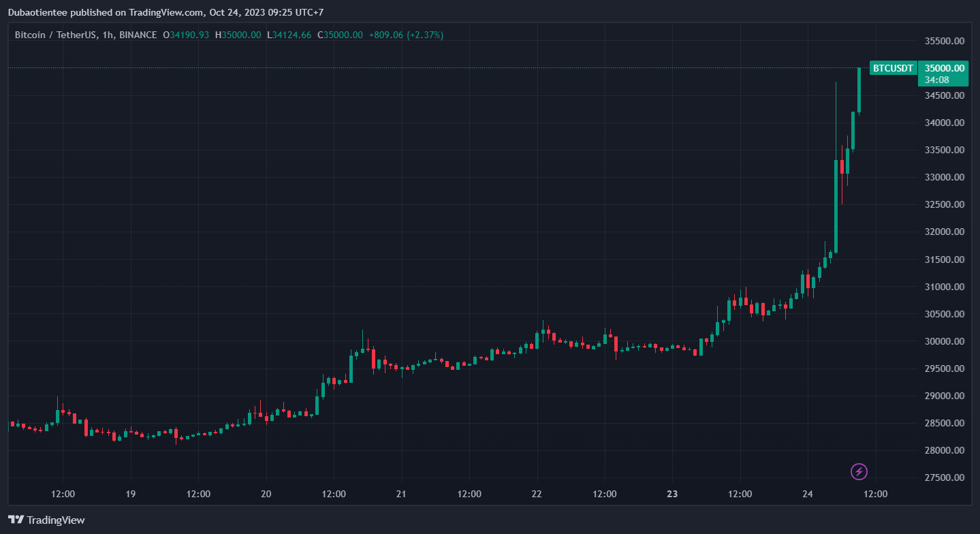Click the +809.06 (+2.37%) change value

tap(407, 35)
